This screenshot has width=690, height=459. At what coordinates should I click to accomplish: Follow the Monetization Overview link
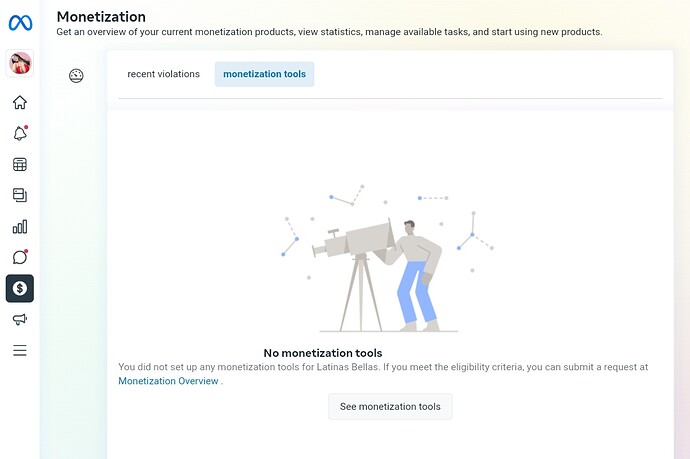(x=168, y=381)
